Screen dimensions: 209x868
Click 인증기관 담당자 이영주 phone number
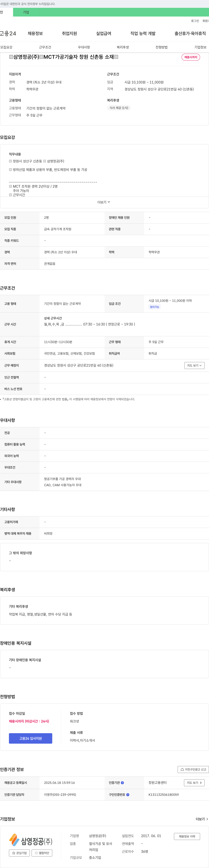tap(60, 795)
